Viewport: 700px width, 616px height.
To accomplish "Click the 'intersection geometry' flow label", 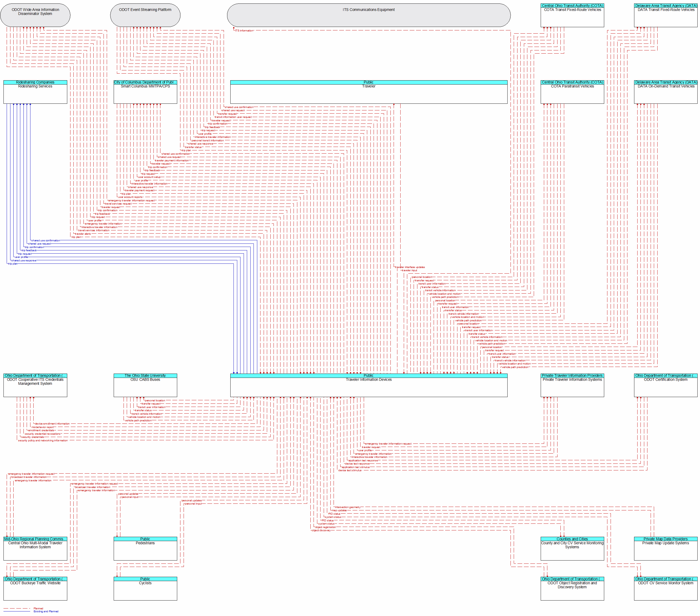I will tap(348, 507).
